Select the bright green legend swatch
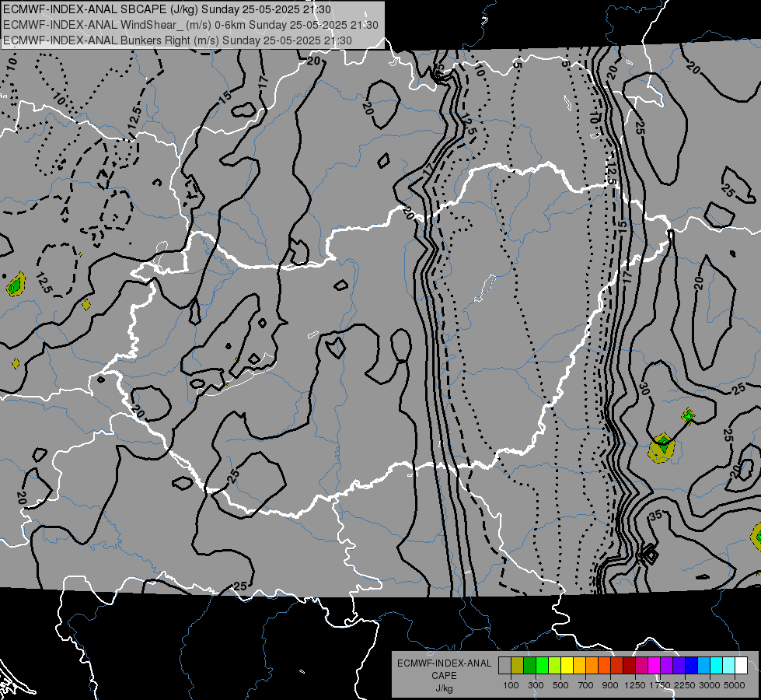This screenshot has width=761, height=700. click(542, 665)
